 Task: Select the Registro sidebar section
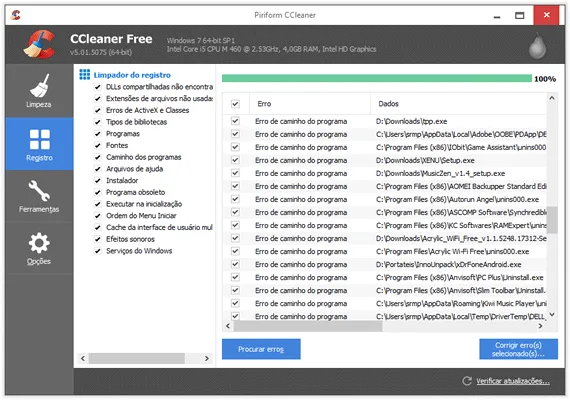(x=39, y=144)
